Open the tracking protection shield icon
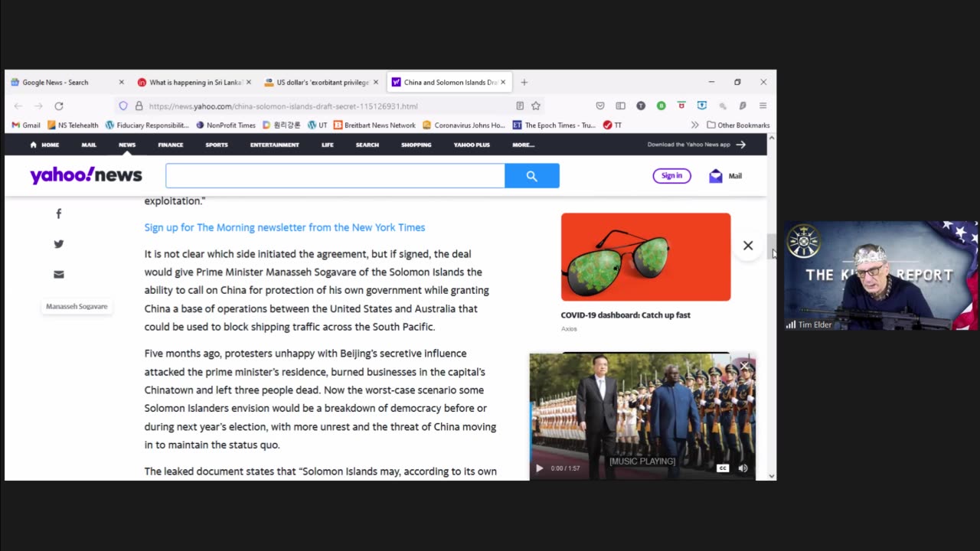The height and width of the screenshot is (551, 980). click(123, 106)
